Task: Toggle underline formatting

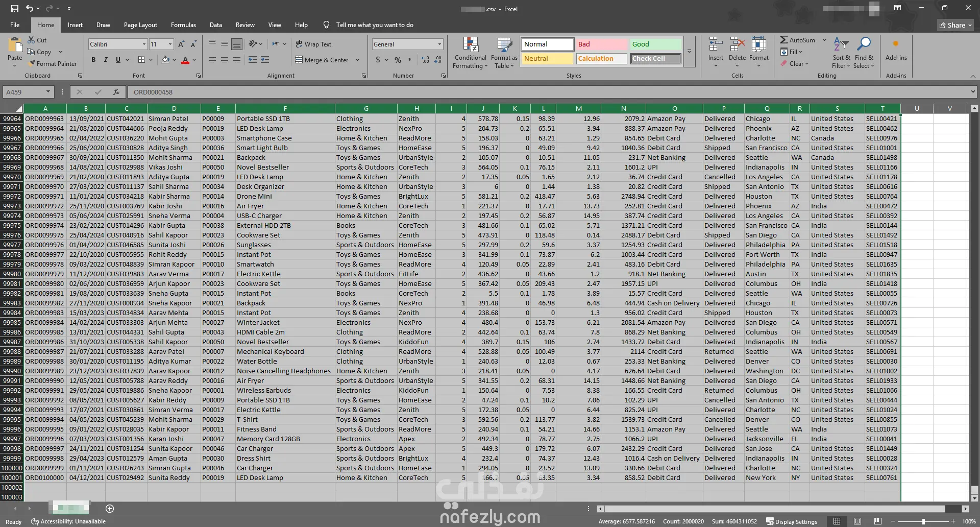Action: [118, 60]
